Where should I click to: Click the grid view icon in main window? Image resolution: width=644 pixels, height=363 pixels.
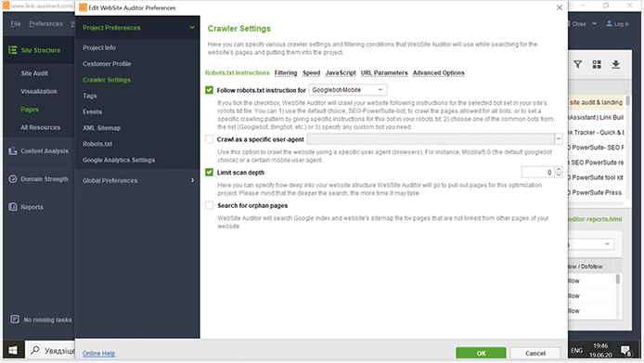click(597, 65)
